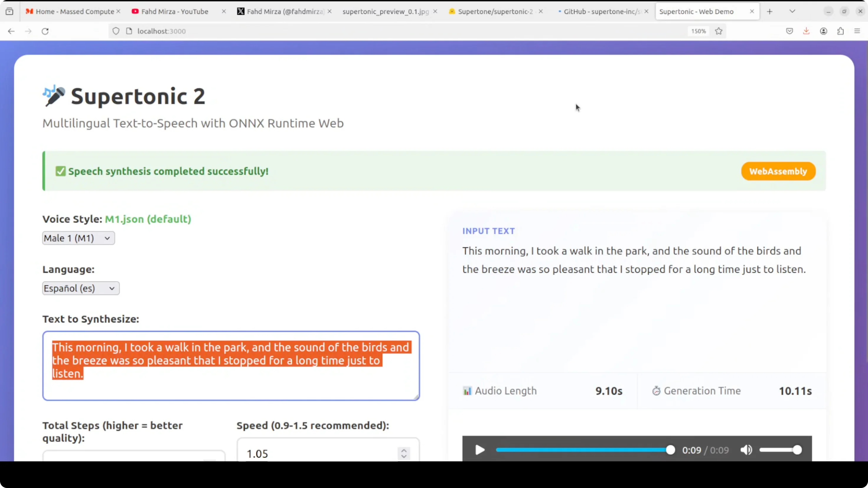The height and width of the screenshot is (488, 868).
Task: Click the save to Pocket icon
Action: [789, 31]
